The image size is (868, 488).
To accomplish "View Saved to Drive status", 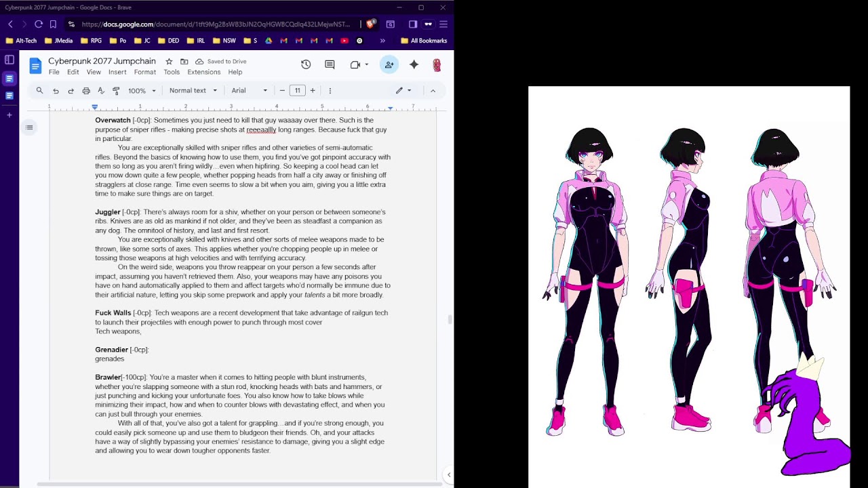I will pyautogui.click(x=221, y=61).
